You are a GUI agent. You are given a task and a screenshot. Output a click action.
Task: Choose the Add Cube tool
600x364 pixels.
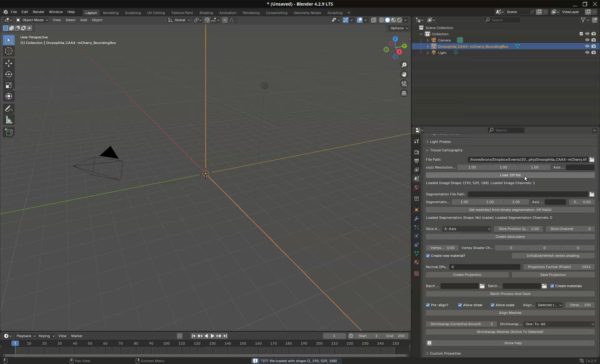click(x=9, y=132)
